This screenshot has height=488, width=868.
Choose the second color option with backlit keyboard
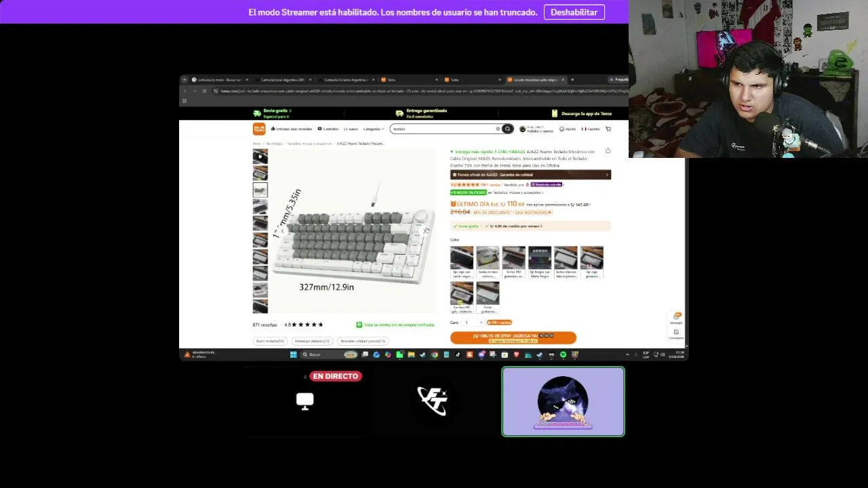[488, 262]
